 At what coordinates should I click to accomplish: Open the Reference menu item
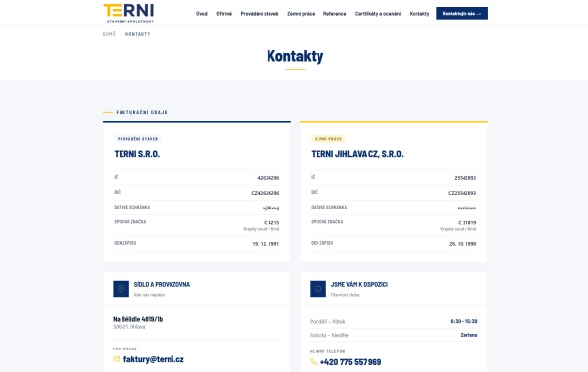coord(334,14)
